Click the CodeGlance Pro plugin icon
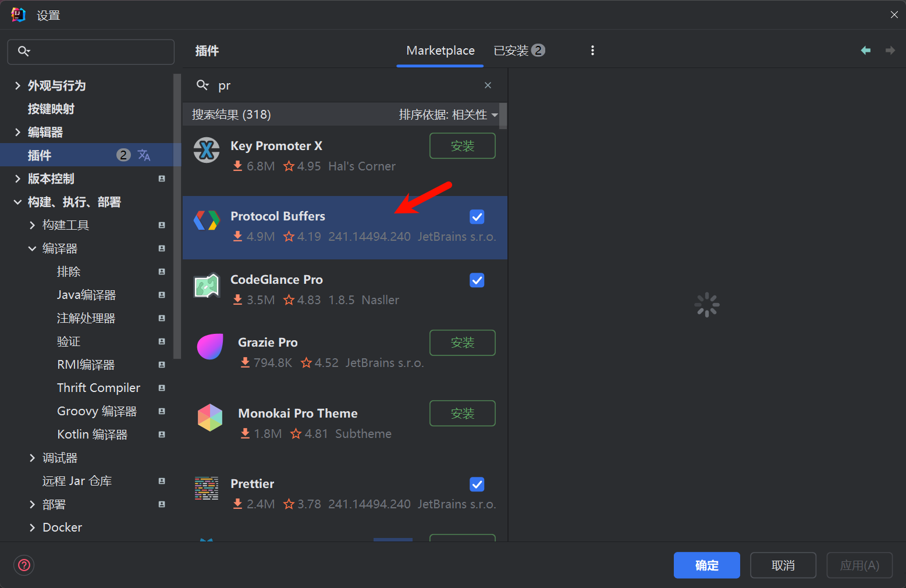Viewport: 906px width, 588px height. click(207, 285)
